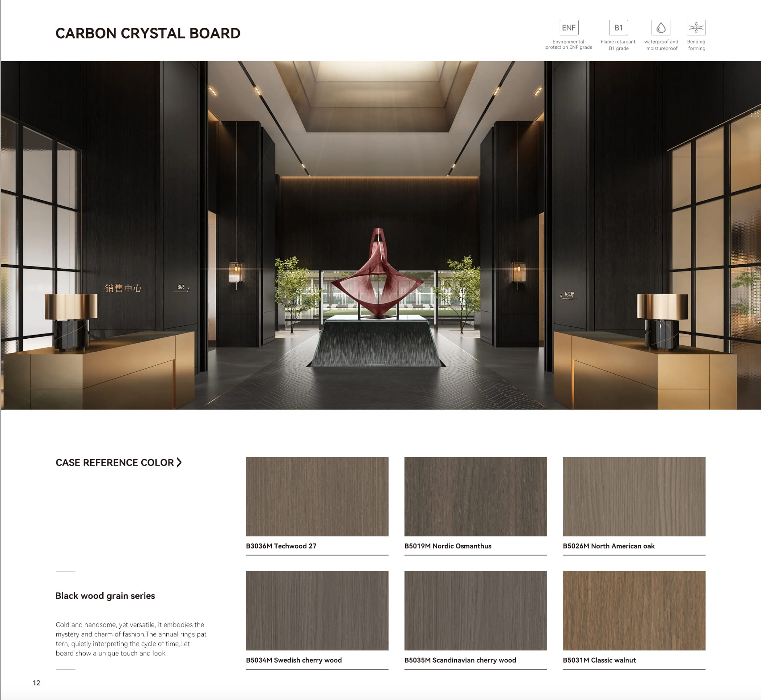Click the B1 flame retardant icon
Screen dimensions: 761x700
pyautogui.click(x=618, y=27)
